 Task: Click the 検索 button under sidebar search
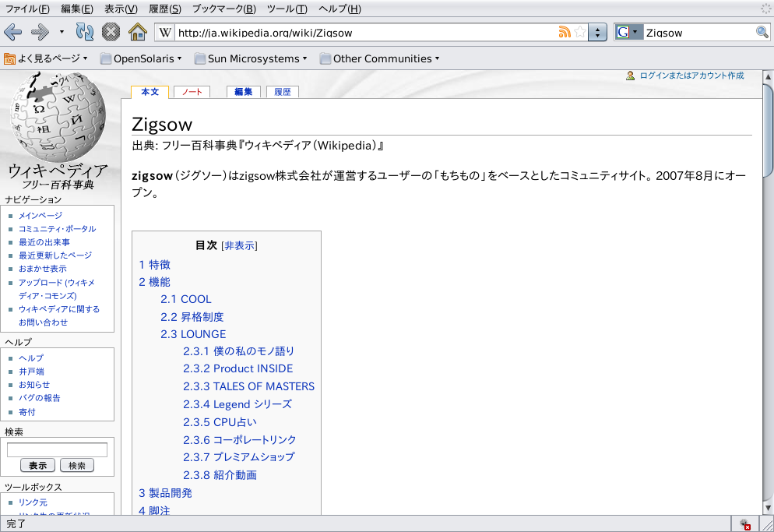click(x=77, y=465)
